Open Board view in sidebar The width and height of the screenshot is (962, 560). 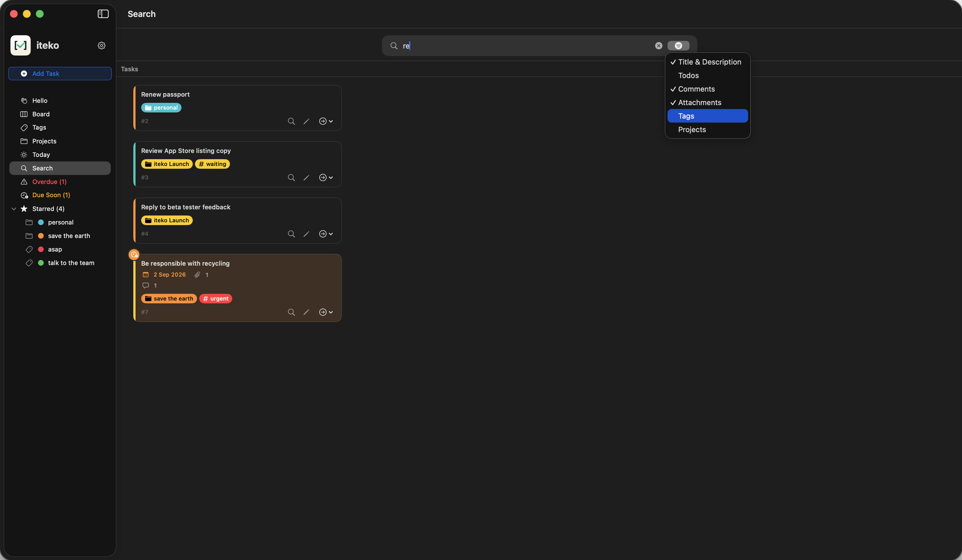[60, 114]
